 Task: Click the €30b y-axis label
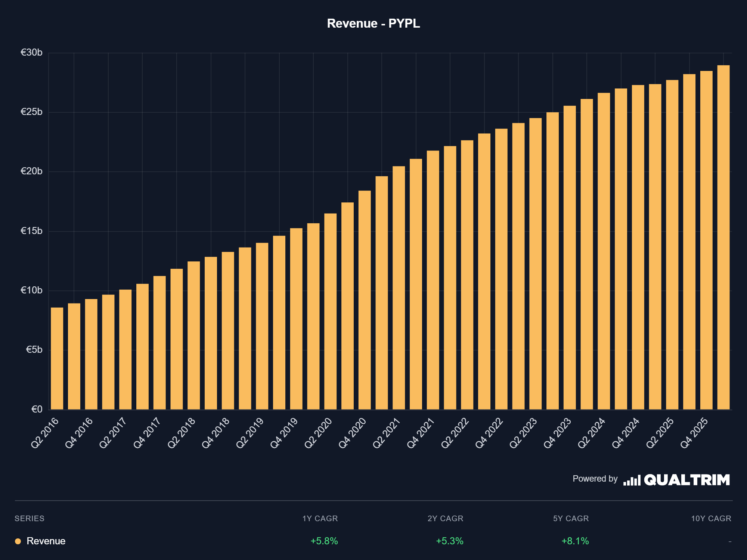pyautogui.click(x=31, y=53)
